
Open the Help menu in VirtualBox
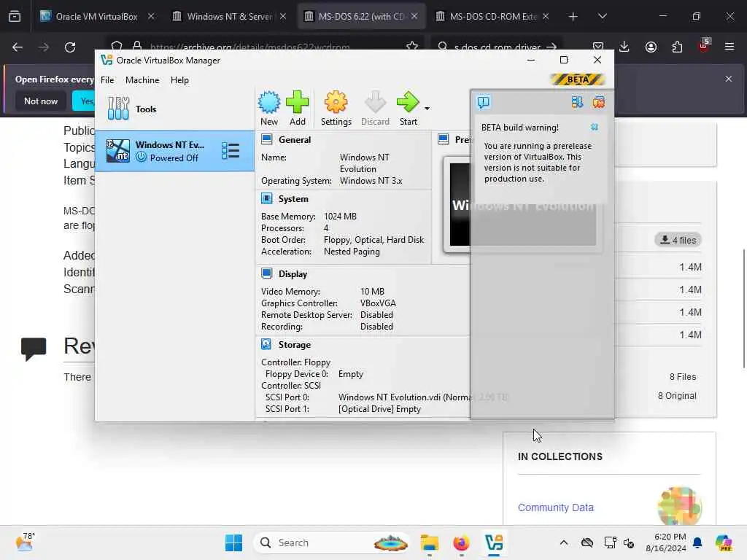[179, 80]
